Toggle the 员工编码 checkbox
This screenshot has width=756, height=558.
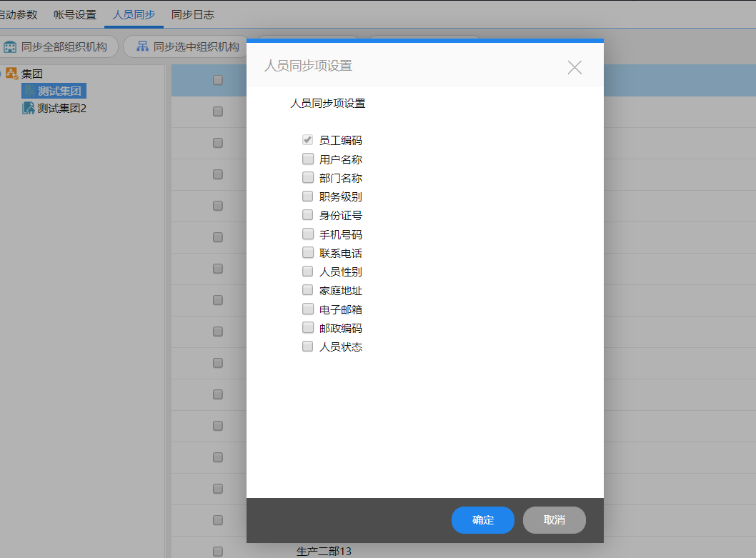308,140
